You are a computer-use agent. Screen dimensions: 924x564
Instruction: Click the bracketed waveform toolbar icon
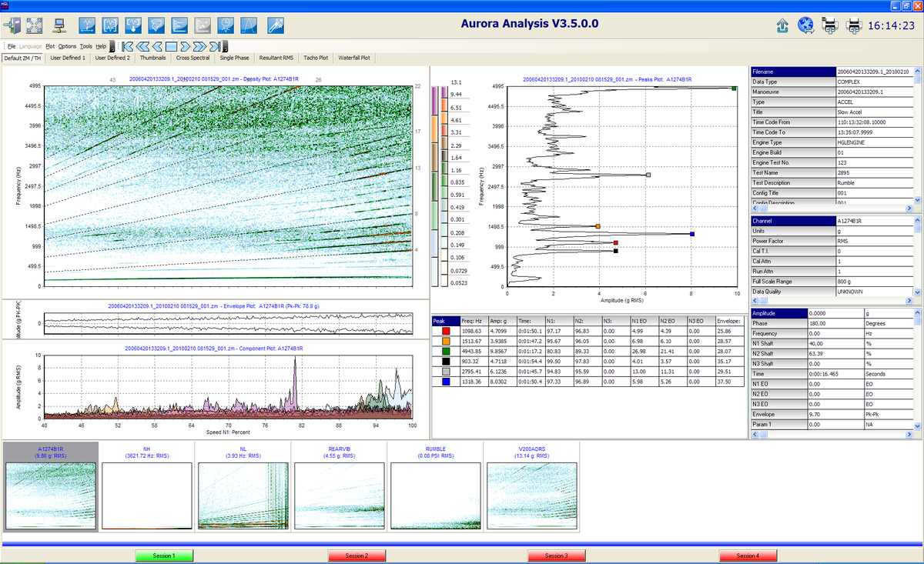(x=110, y=25)
